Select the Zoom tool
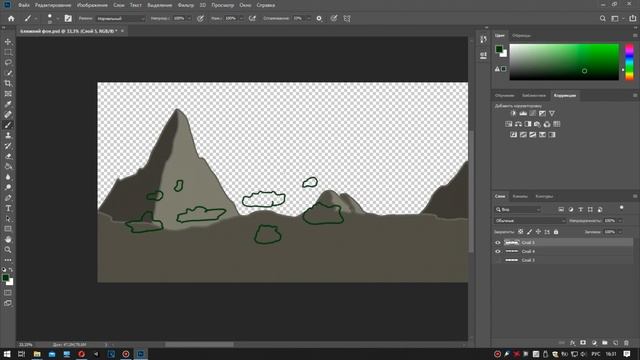This screenshot has height=360, width=640. 8,249
